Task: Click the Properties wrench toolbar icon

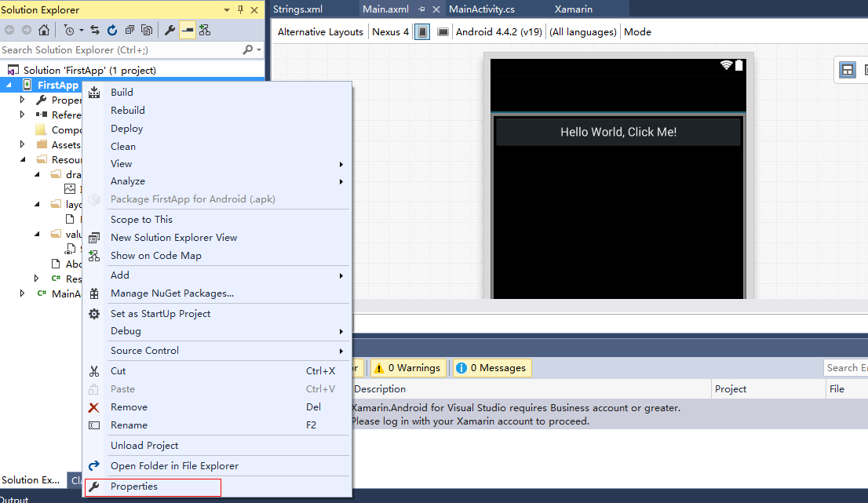Action: pyautogui.click(x=170, y=30)
